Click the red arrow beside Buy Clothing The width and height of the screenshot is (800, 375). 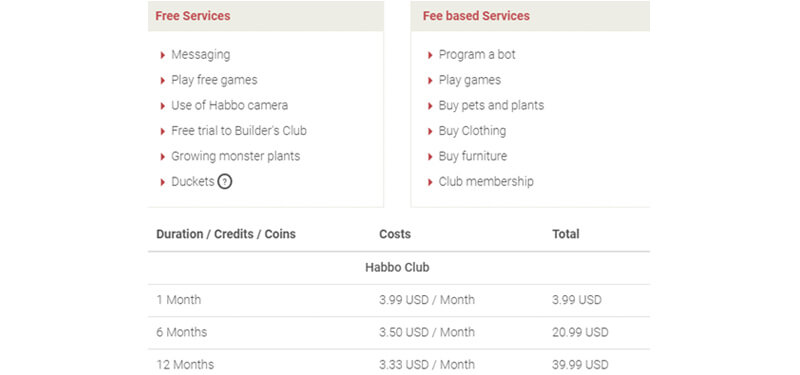point(430,132)
